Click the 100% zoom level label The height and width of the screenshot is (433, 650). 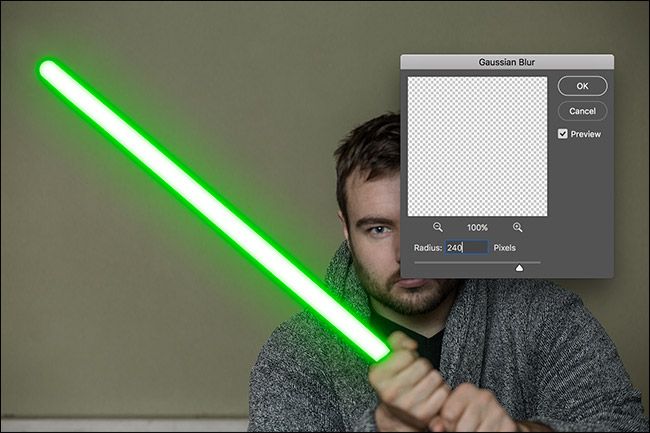477,227
